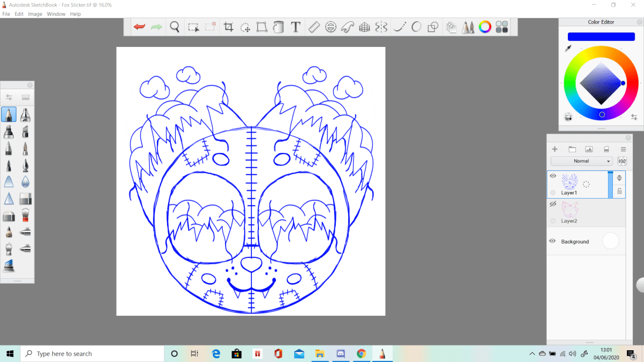Enable the Ruler guide tool
644x362 pixels.
pyautogui.click(x=314, y=27)
